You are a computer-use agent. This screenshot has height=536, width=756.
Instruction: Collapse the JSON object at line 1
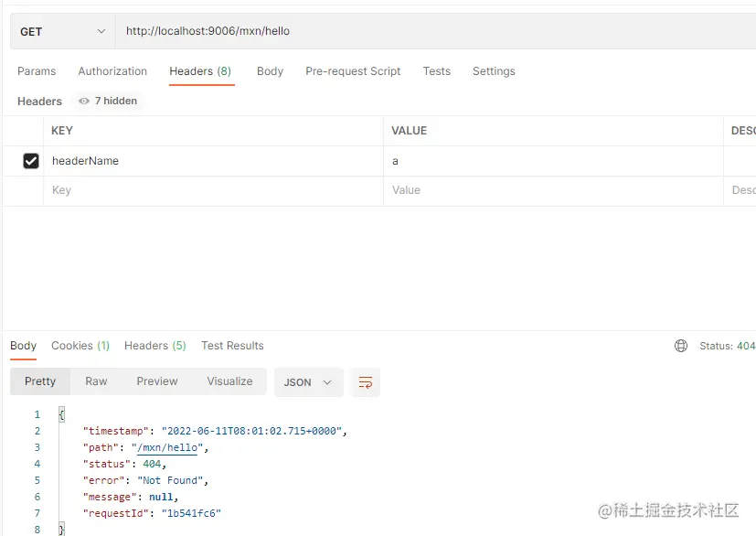pos(61,414)
